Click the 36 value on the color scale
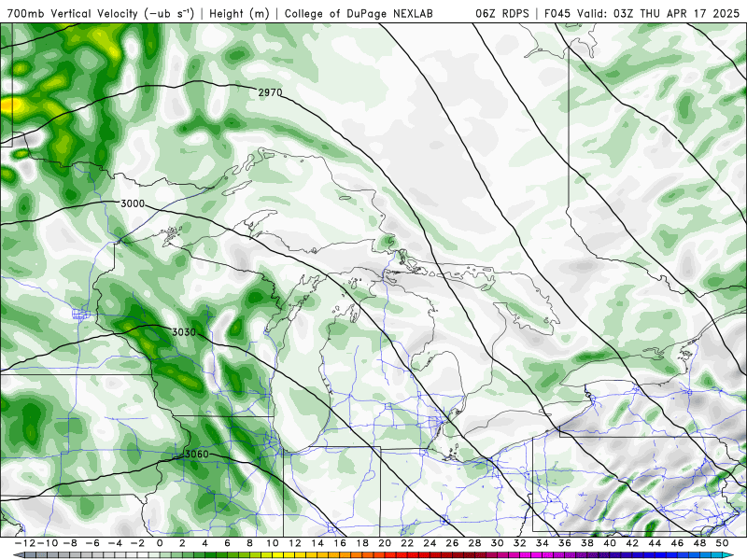Viewport: 747px width, 560px height. point(565,543)
